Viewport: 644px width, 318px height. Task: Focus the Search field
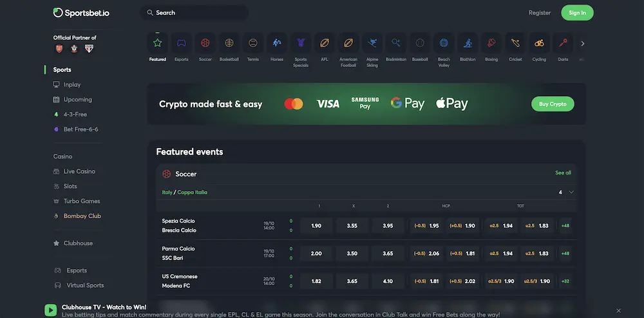point(194,13)
